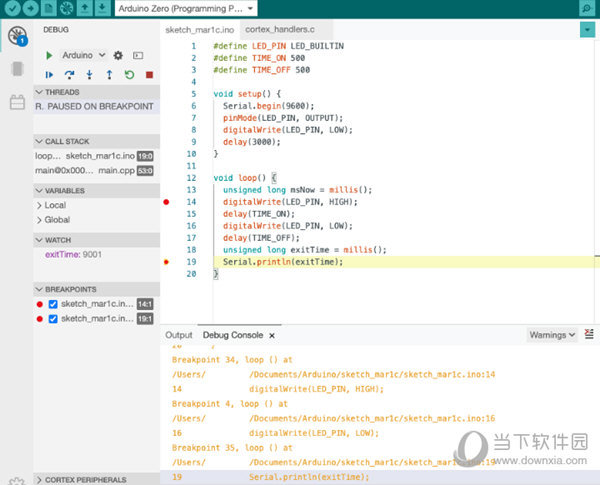Image resolution: width=600 pixels, height=485 pixels.
Task: Click line number 12 in gutter
Action: click(191, 178)
